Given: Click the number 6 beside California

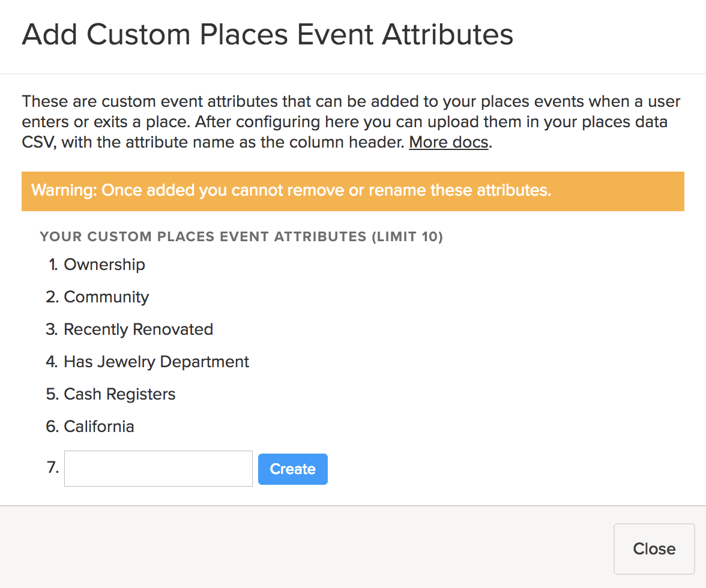Looking at the screenshot, I should [x=52, y=427].
